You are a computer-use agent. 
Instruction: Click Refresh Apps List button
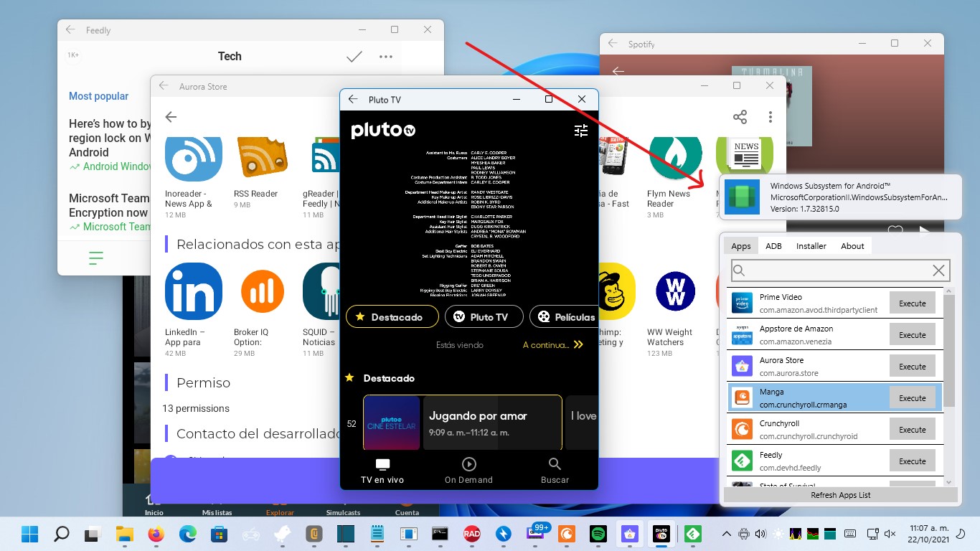(x=841, y=495)
